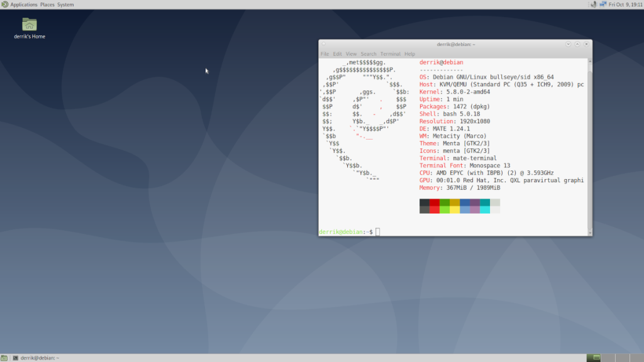Click the roll-up button on the terminal titlebar
644x362 pixels.
coord(577,43)
